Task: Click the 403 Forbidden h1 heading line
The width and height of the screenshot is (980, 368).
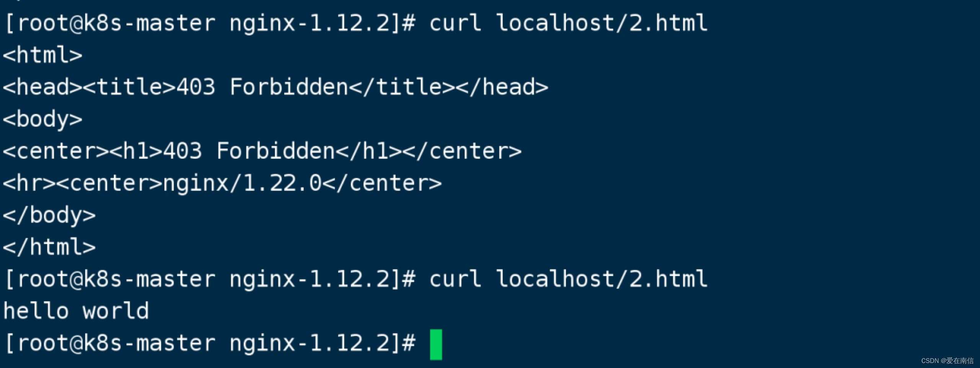Action: coord(262,151)
